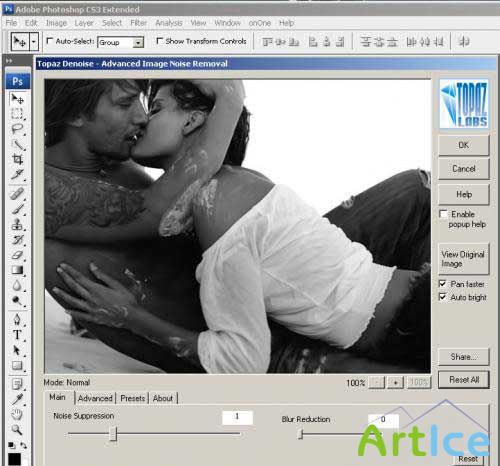The height and width of the screenshot is (466, 500).
Task: Open the Layer menu
Action: tap(84, 23)
